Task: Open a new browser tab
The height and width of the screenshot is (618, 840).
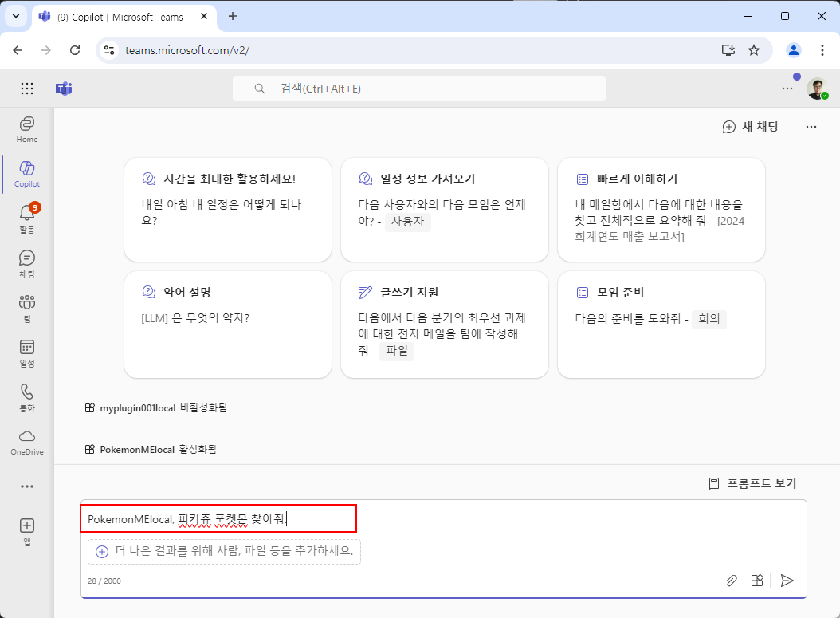Action: [x=233, y=17]
